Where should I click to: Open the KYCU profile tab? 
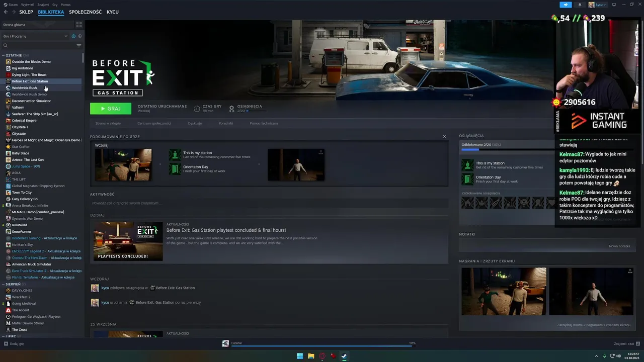[113, 12]
